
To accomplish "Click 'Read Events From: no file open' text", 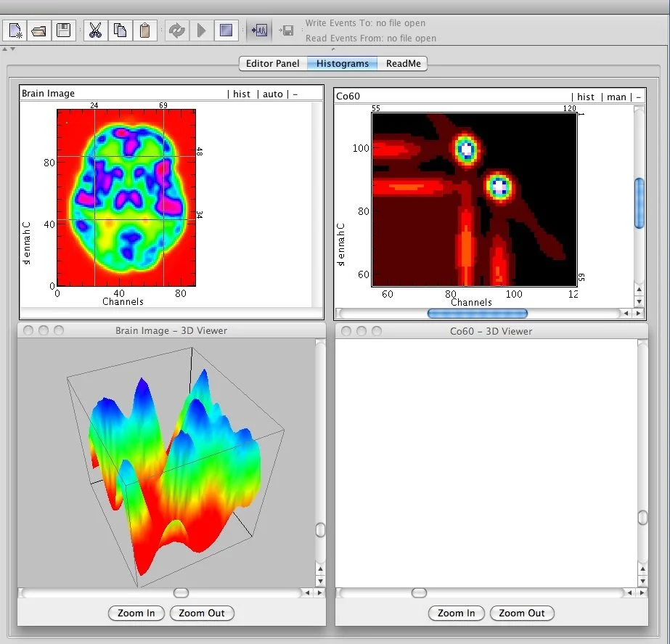I will coord(371,38).
